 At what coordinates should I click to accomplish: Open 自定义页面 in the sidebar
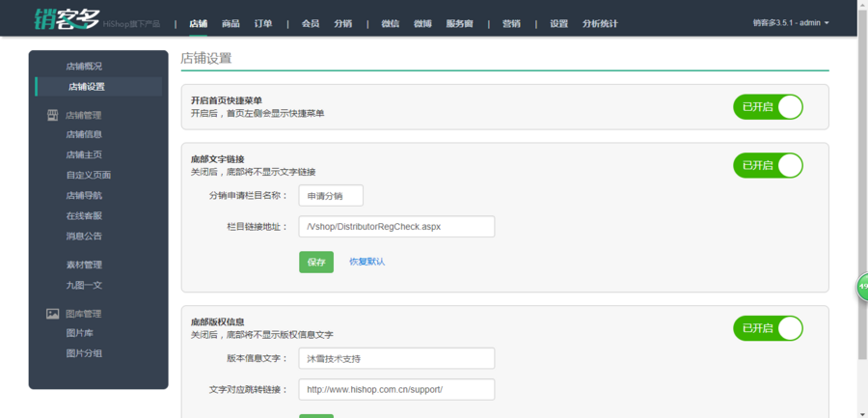[89, 175]
